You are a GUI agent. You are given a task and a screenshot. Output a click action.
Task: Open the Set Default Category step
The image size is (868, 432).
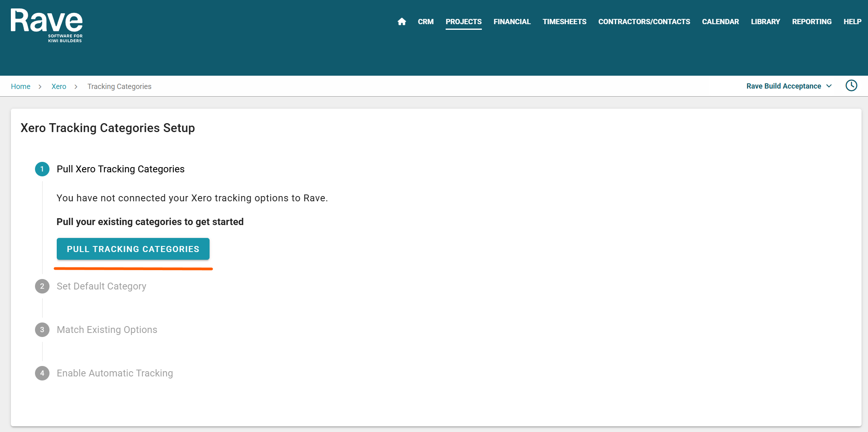tap(101, 286)
